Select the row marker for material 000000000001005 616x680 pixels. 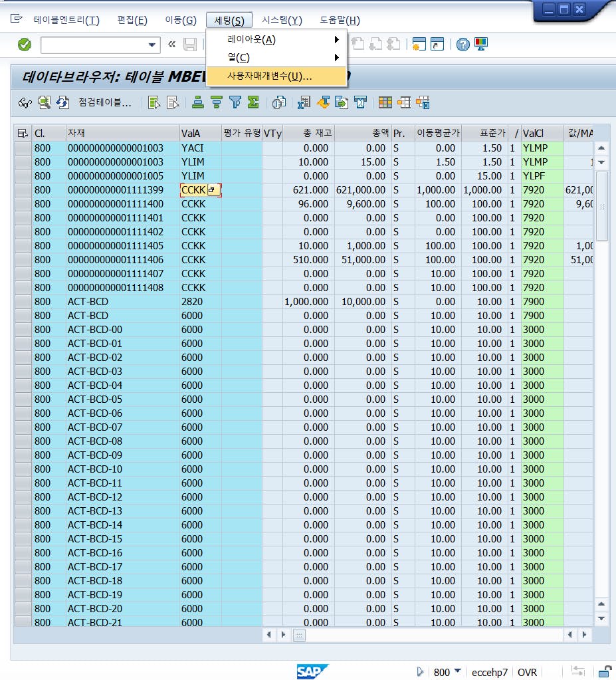pyautogui.click(x=23, y=176)
